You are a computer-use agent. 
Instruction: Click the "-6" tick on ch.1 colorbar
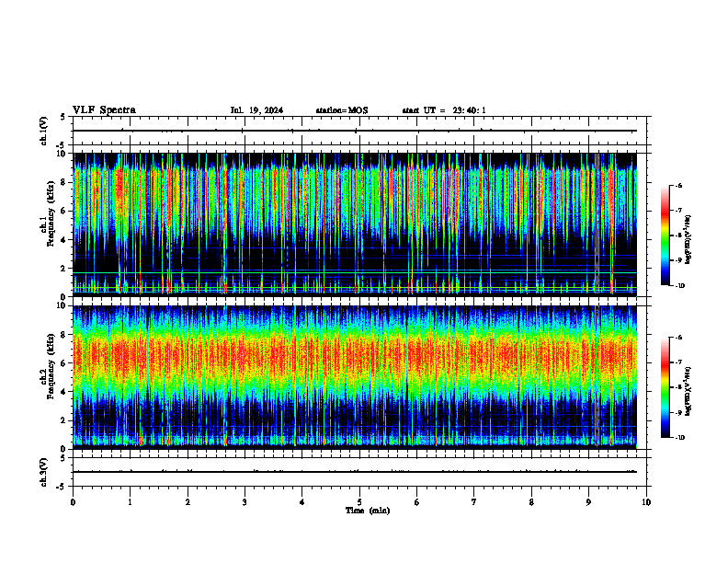(x=678, y=185)
